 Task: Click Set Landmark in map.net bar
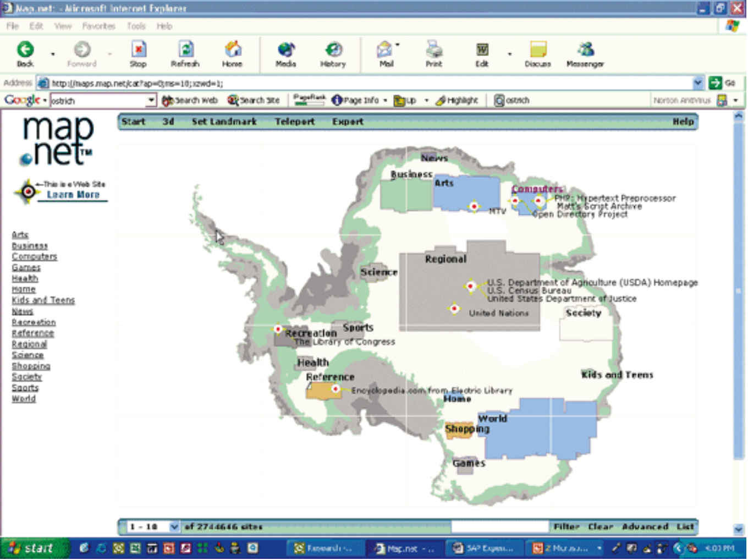(224, 122)
